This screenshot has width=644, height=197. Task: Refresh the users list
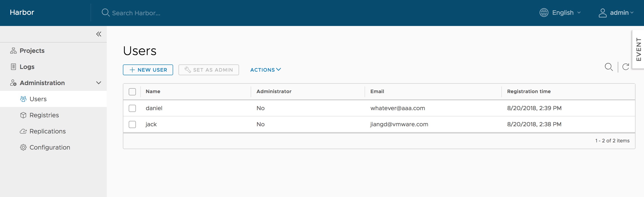tap(625, 67)
